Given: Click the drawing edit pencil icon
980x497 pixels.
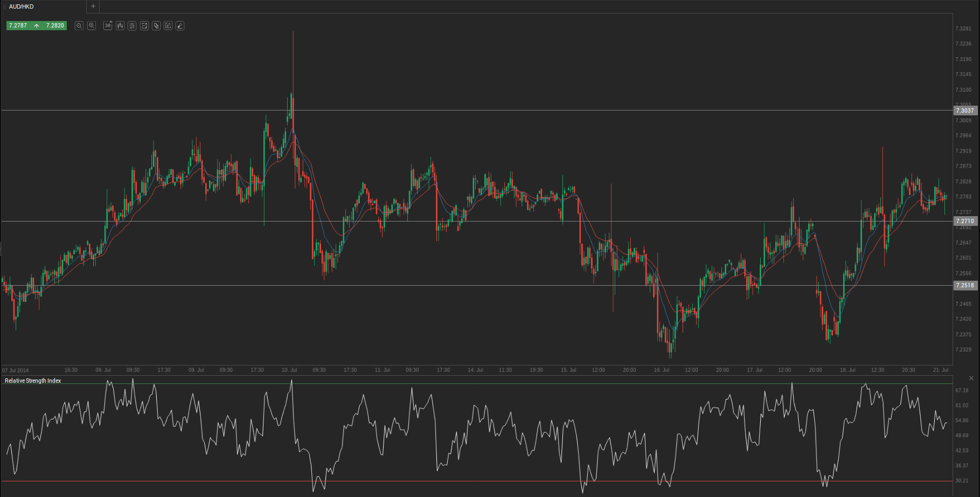Looking at the screenshot, I should (168, 26).
